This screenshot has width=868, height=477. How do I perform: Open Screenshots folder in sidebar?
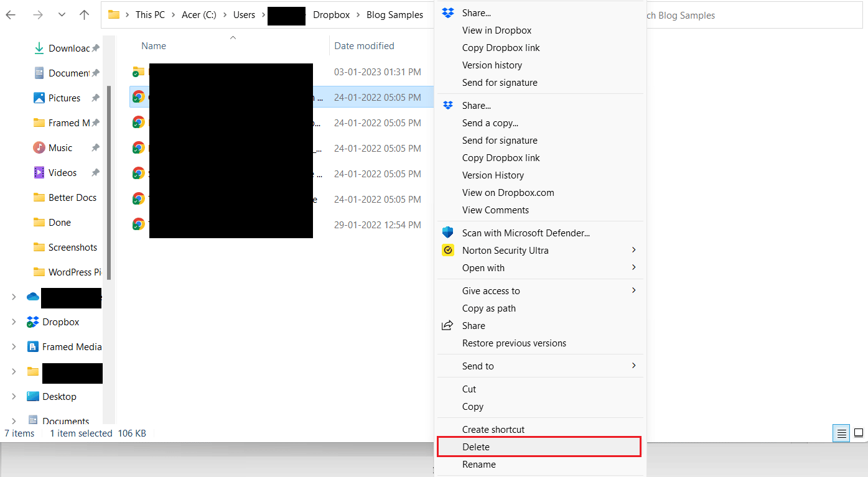(66, 247)
